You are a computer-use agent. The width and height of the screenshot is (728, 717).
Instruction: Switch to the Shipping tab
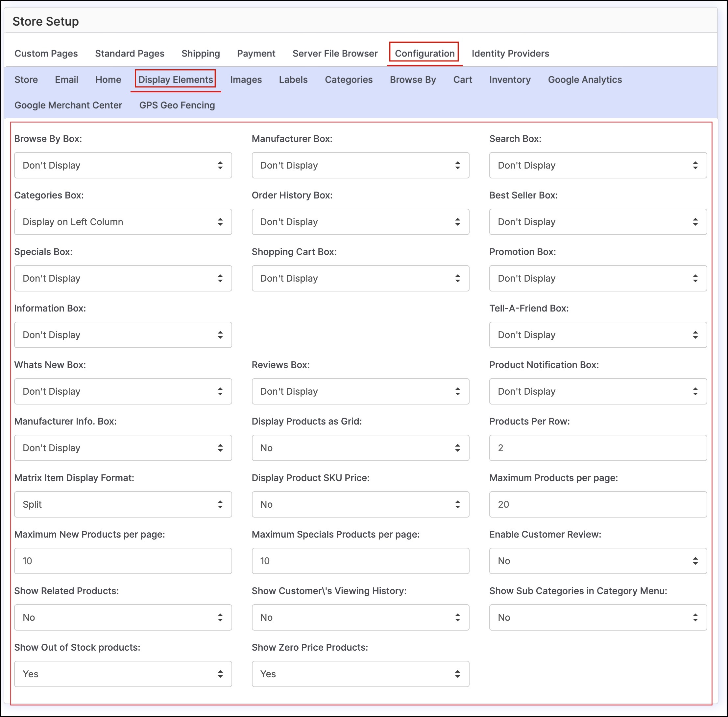coord(201,54)
